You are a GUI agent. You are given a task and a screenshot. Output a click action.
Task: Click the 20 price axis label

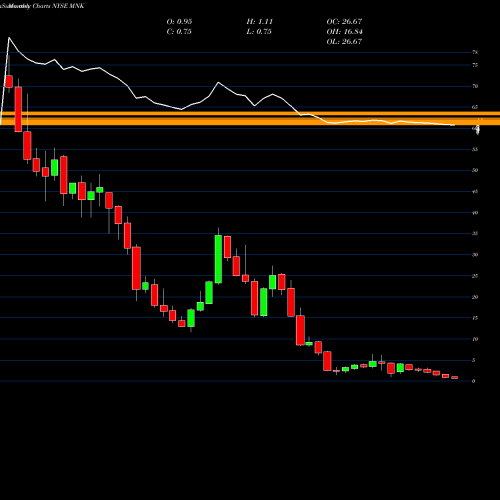click(x=475, y=297)
